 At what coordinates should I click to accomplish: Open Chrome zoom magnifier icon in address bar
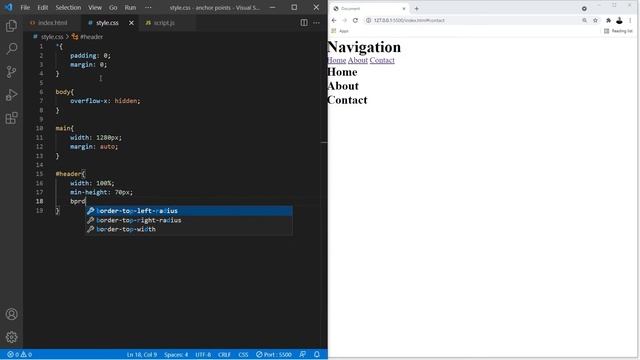tap(584, 20)
